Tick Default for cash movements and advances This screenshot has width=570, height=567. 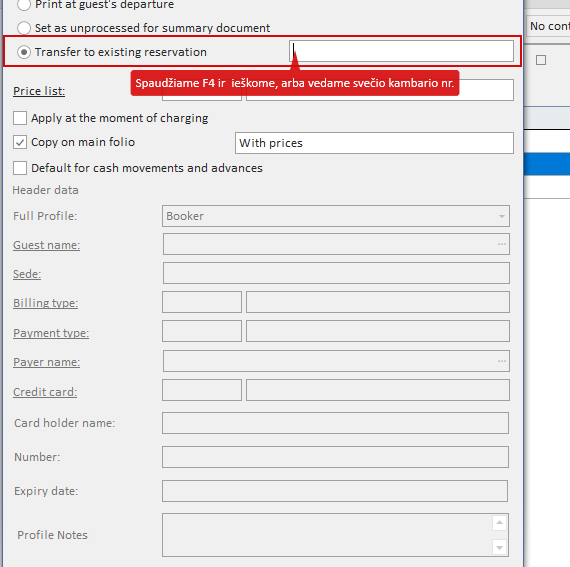(x=20, y=168)
